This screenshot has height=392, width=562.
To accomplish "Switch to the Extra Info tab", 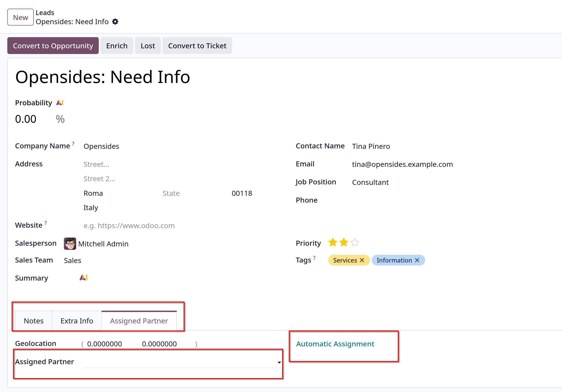I will [x=77, y=321].
